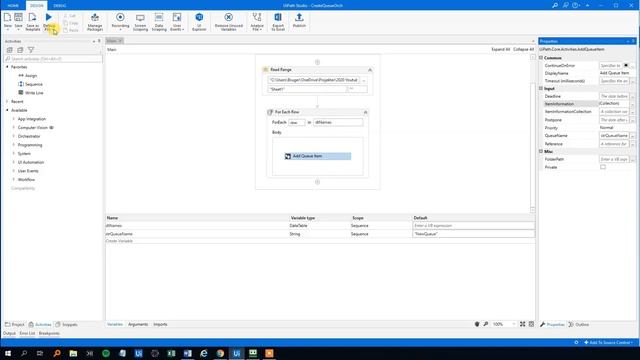Open the zoom percentage dropdown
The width and height of the screenshot is (640, 360).
514,324
